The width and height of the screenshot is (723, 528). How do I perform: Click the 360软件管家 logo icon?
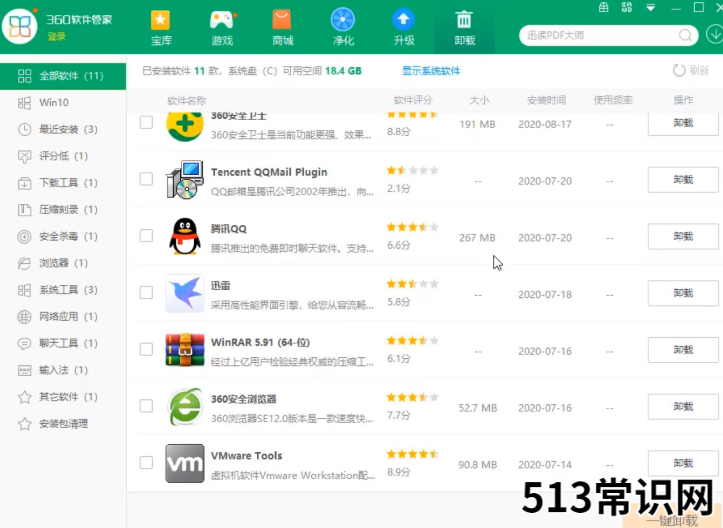pos(19,26)
